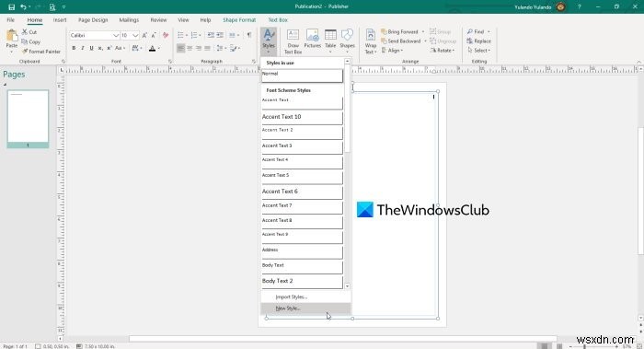This screenshot has height=349, width=644.
Task: Open the Calibri font name dropdown
Action: (116, 36)
